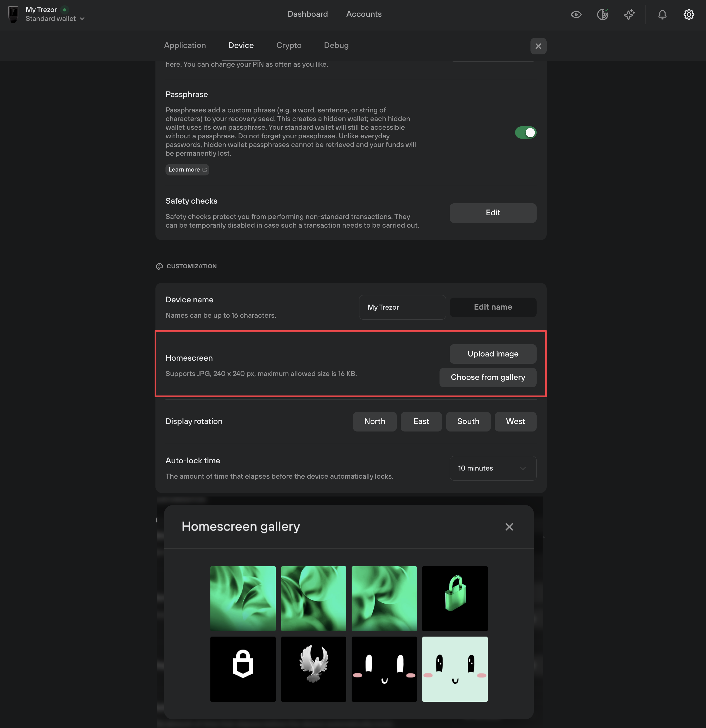Viewport: 706px width, 728px height.
Task: Select second green swirl wallpaper
Action: 314,598
